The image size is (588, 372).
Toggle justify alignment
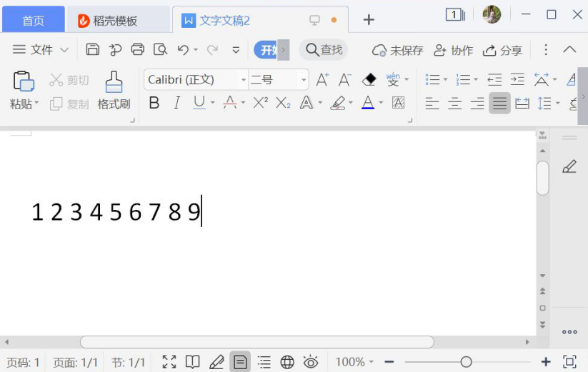pyautogui.click(x=499, y=103)
